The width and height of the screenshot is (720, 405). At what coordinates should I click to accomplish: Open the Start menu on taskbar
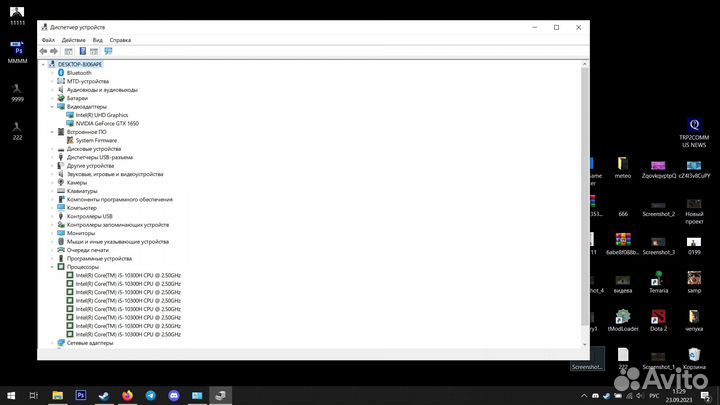click(11, 395)
